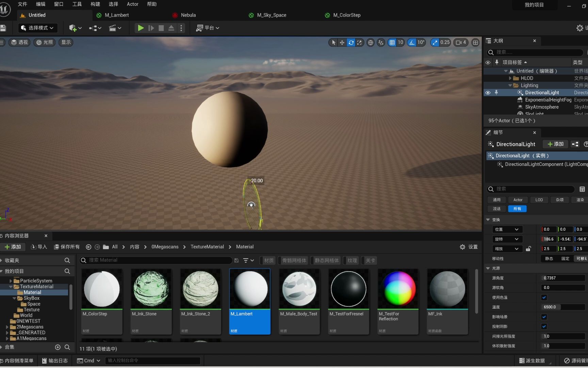Click the green Play button in toolbar
The height and width of the screenshot is (368, 588).
point(140,28)
